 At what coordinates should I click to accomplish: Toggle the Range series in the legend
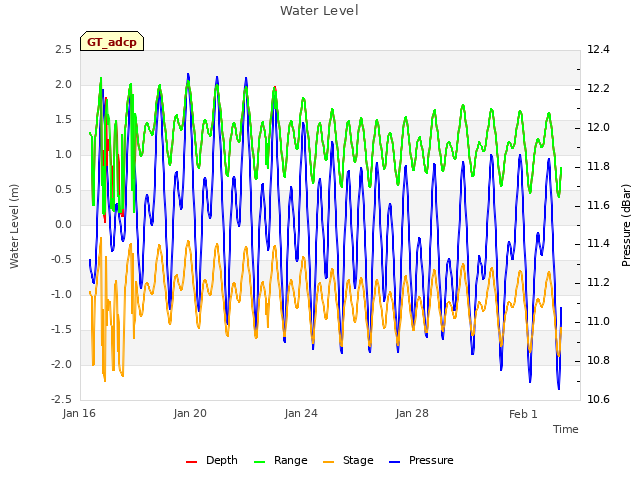(280, 460)
